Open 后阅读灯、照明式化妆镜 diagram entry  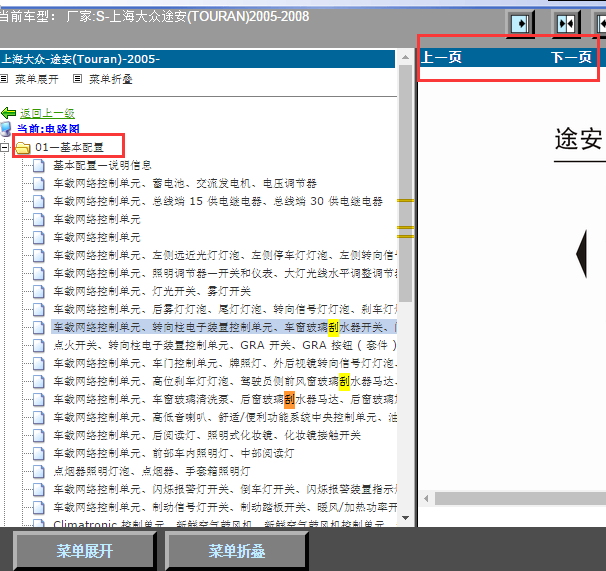click(x=207, y=435)
